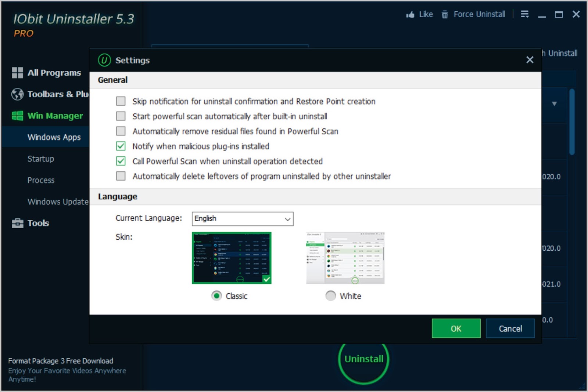The width and height of the screenshot is (588, 392).
Task: Choose the White skin thumbnail
Action: tap(345, 258)
